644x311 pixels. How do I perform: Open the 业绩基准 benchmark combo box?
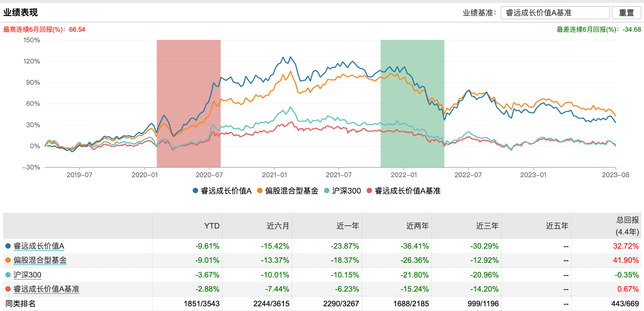(555, 13)
